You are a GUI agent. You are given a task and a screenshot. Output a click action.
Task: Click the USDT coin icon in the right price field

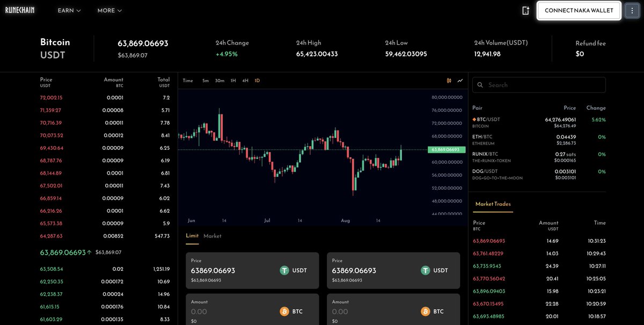point(426,270)
